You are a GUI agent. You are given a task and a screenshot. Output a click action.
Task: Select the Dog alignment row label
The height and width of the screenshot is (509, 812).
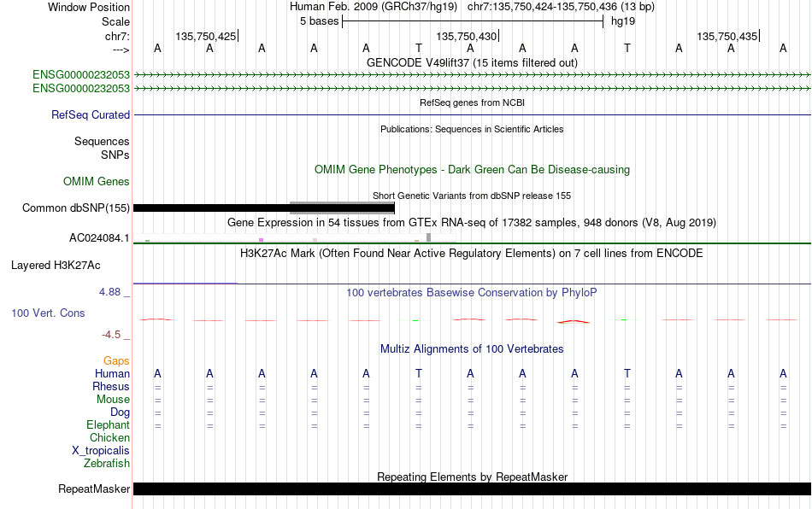click(x=121, y=412)
